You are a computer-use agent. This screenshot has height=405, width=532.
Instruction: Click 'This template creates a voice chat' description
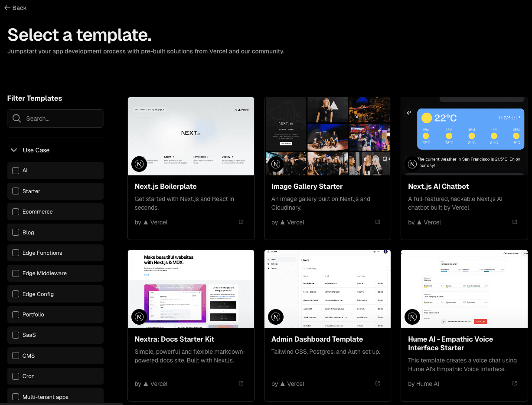point(462,365)
